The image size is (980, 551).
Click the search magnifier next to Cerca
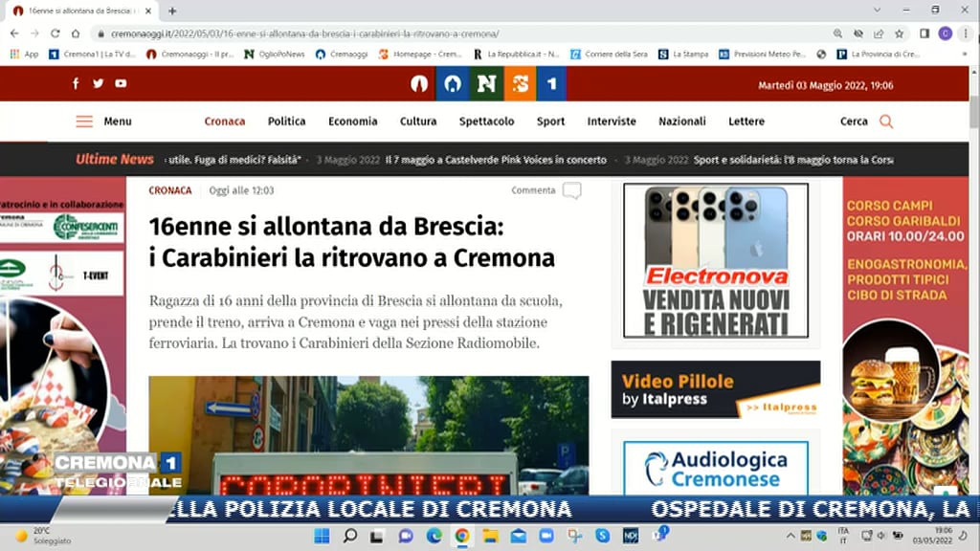tap(886, 121)
